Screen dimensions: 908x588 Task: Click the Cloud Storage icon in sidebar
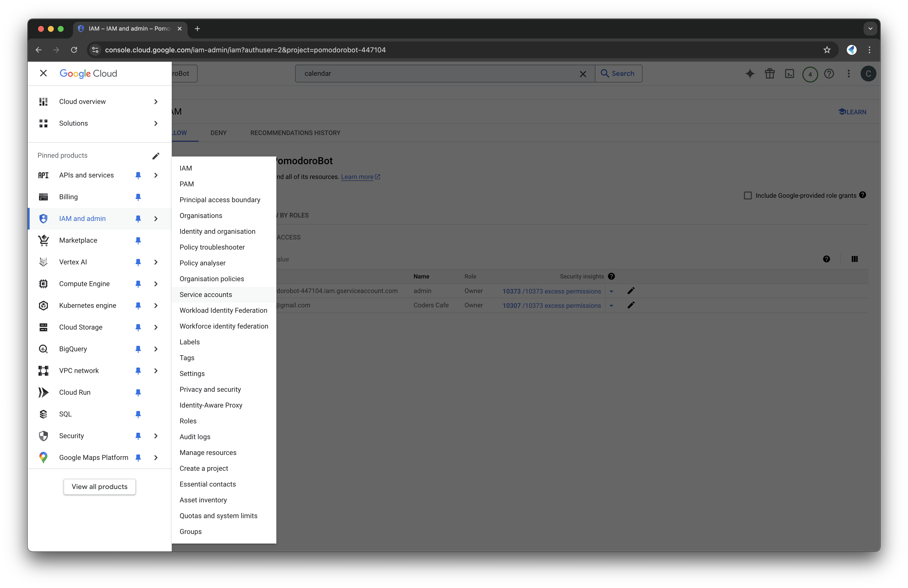coord(43,326)
